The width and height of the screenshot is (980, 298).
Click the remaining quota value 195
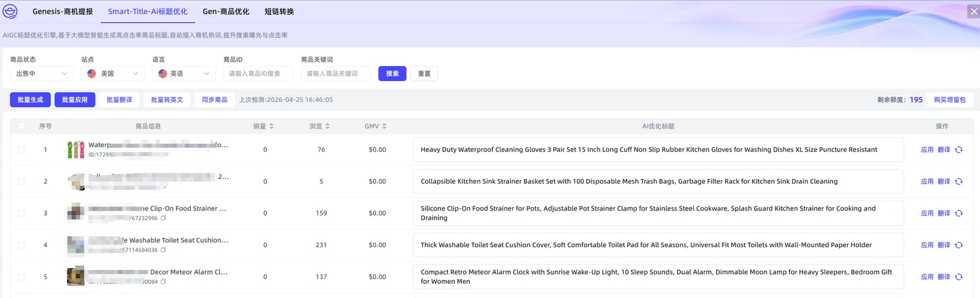click(x=916, y=100)
